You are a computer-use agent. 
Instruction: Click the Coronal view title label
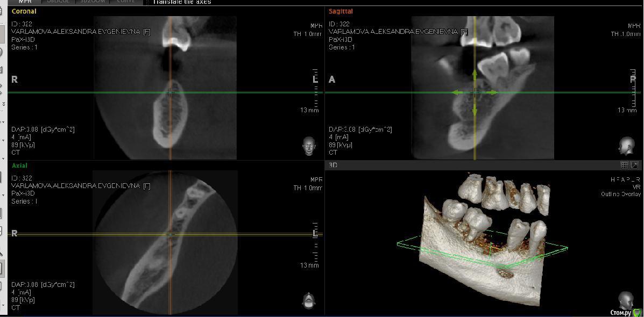[24, 11]
